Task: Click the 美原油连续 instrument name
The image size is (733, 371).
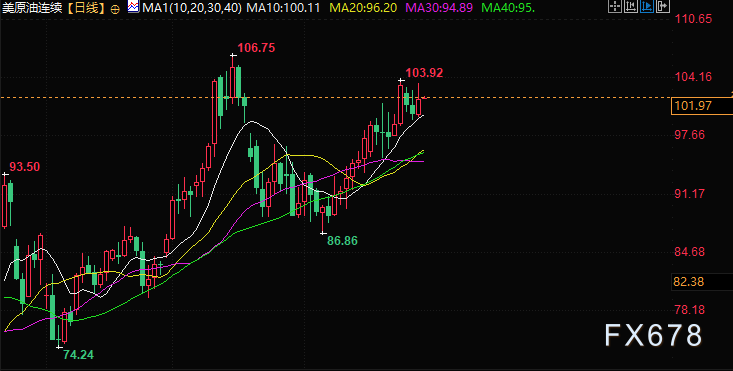Action: click(x=32, y=8)
